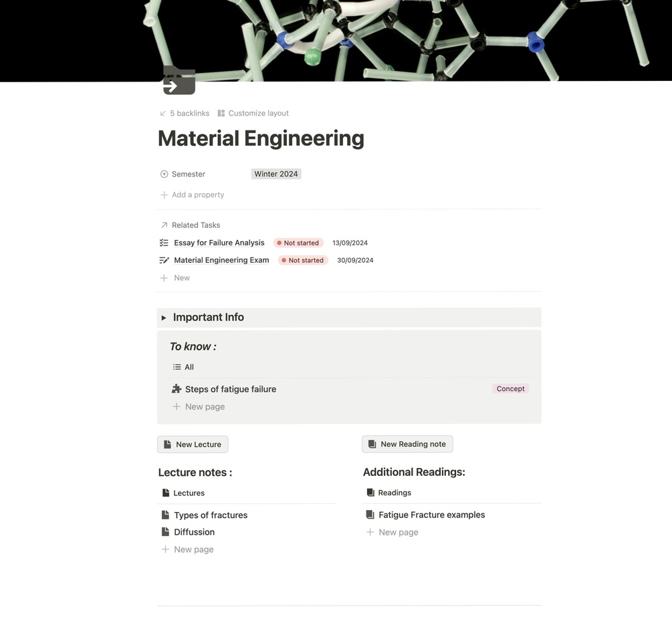This screenshot has width=672, height=629.
Task: Click the page icon next to Diffusion
Action: click(x=165, y=532)
